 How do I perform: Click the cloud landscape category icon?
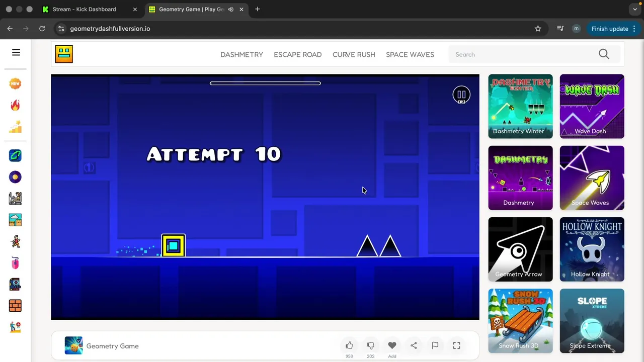tap(15, 220)
